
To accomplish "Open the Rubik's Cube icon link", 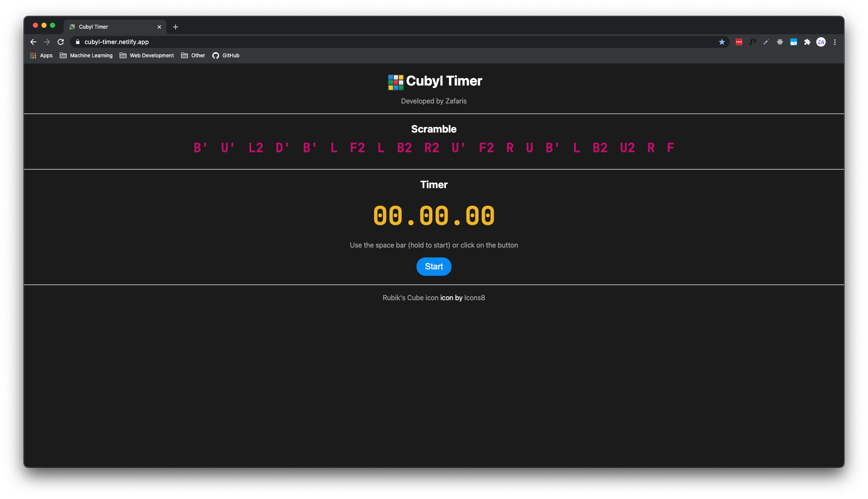I will (410, 298).
